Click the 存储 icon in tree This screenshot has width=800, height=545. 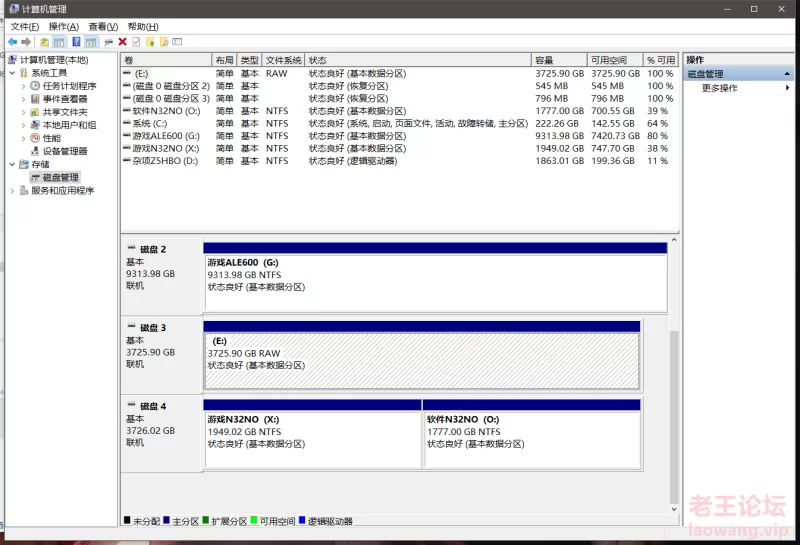point(24,164)
